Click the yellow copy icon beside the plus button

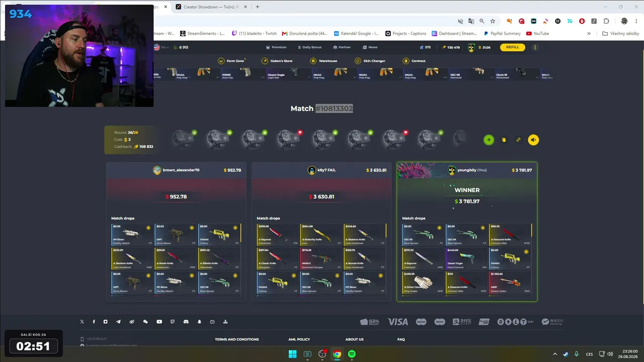point(504,140)
